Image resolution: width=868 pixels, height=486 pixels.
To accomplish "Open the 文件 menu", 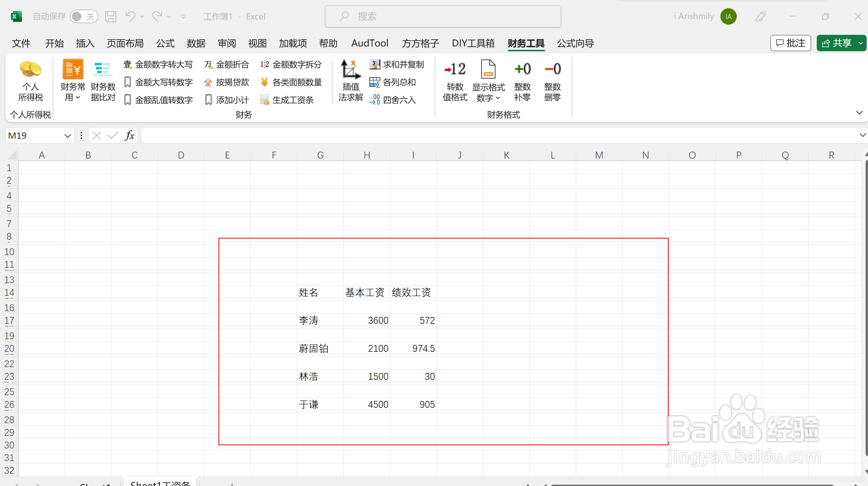I will [21, 43].
